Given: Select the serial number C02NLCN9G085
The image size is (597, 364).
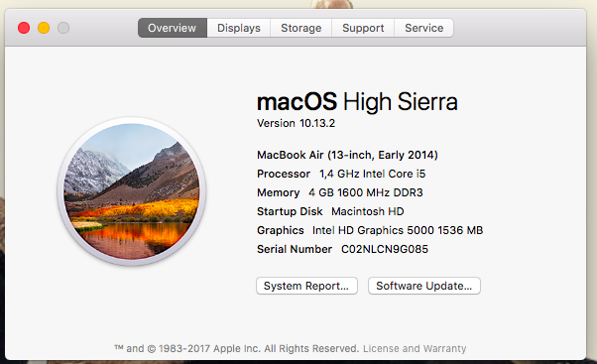Looking at the screenshot, I should [385, 249].
